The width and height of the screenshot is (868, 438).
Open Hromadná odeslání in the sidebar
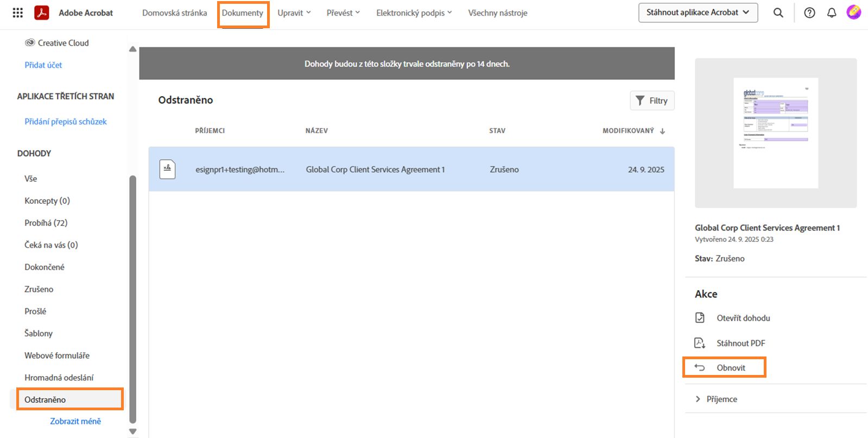59,378
